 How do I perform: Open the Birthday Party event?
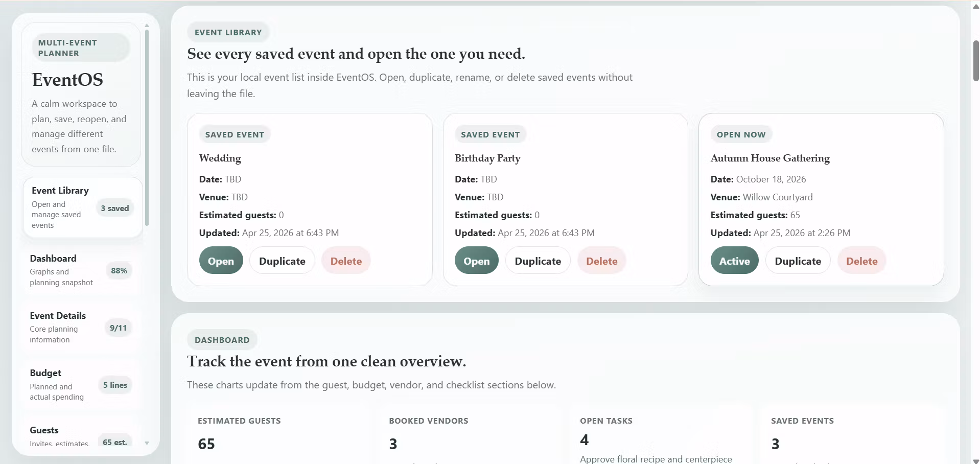pyautogui.click(x=477, y=261)
